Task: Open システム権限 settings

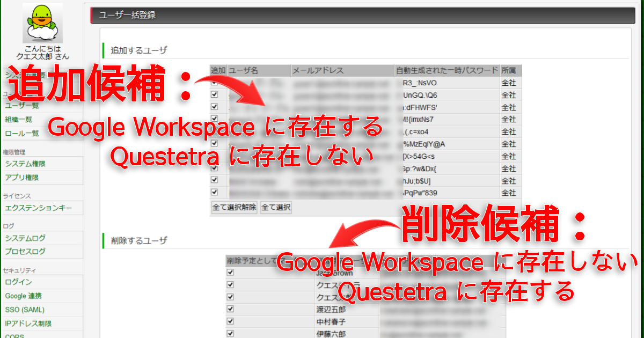Action: point(25,164)
